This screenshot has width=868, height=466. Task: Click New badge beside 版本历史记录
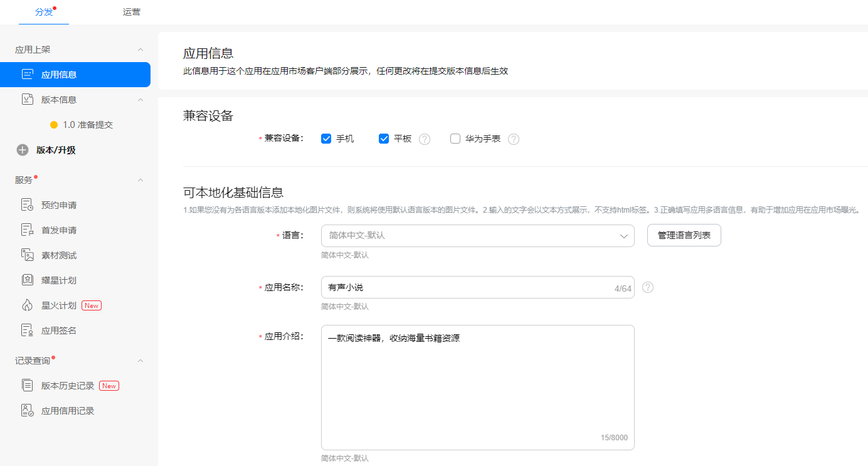click(x=109, y=386)
